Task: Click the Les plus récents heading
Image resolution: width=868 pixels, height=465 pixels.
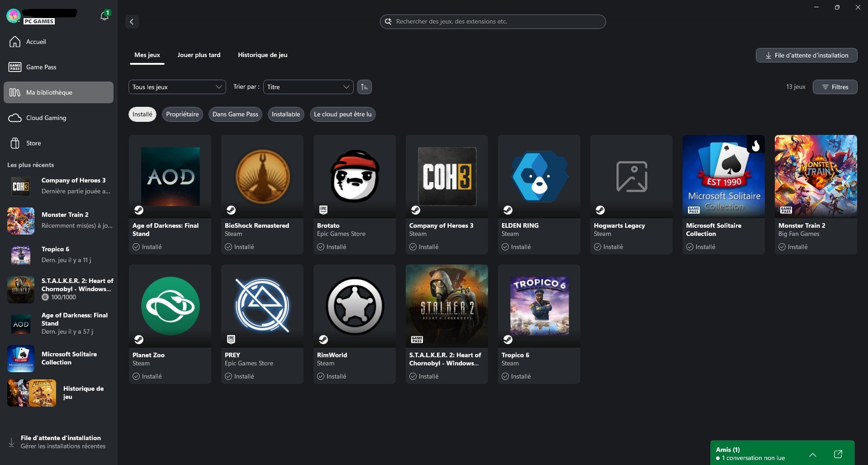Action: [30, 165]
